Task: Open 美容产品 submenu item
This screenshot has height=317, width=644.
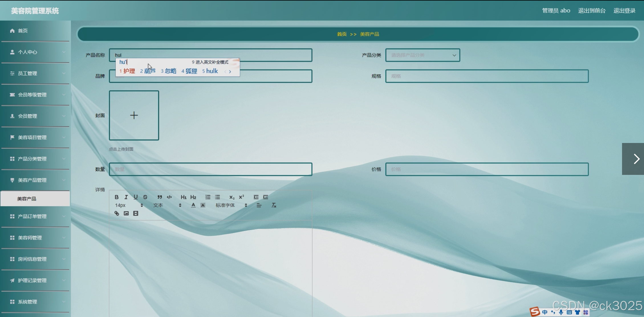Action: tap(27, 199)
